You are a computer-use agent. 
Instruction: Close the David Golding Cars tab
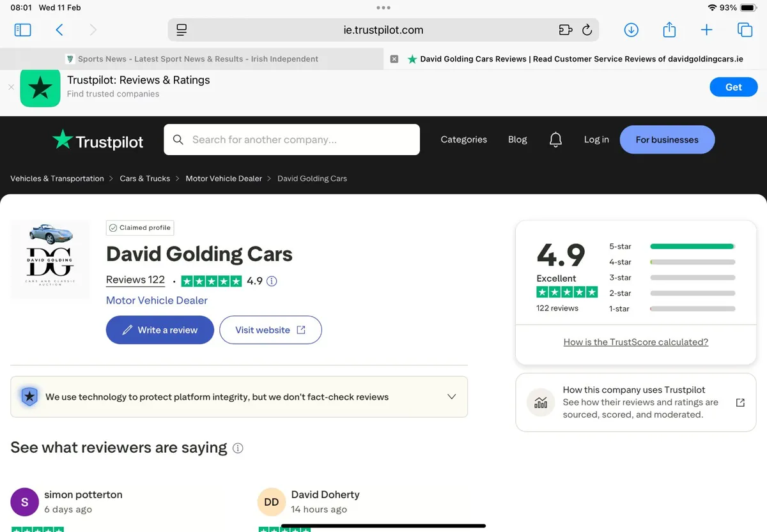tap(394, 59)
